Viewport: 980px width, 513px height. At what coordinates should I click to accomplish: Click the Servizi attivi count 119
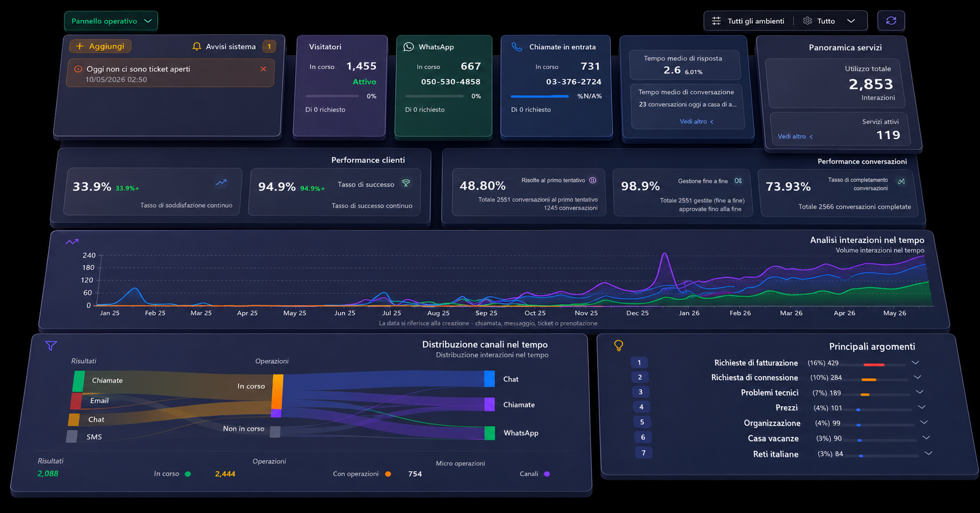coord(888,135)
